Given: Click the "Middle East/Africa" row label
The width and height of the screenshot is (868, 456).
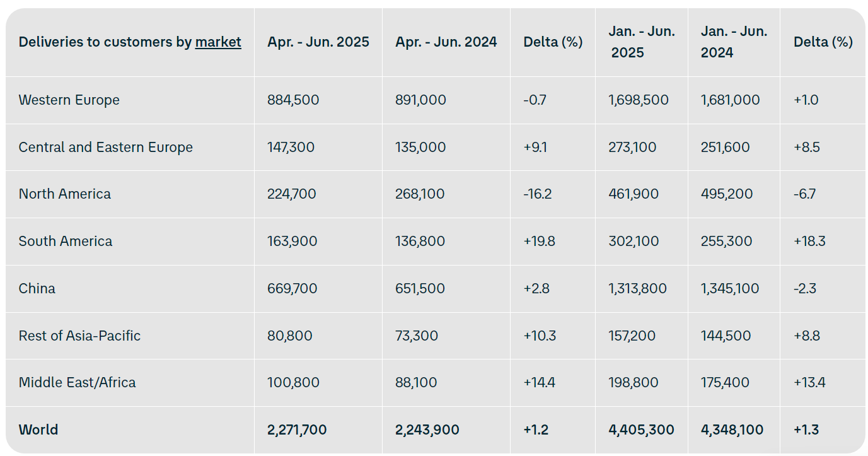Looking at the screenshot, I should (x=77, y=383).
